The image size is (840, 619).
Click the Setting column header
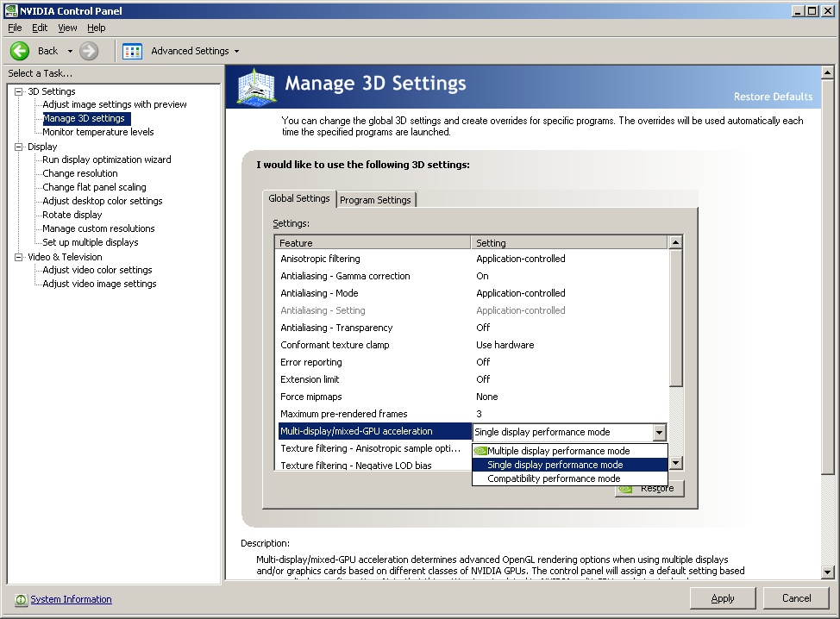(569, 242)
